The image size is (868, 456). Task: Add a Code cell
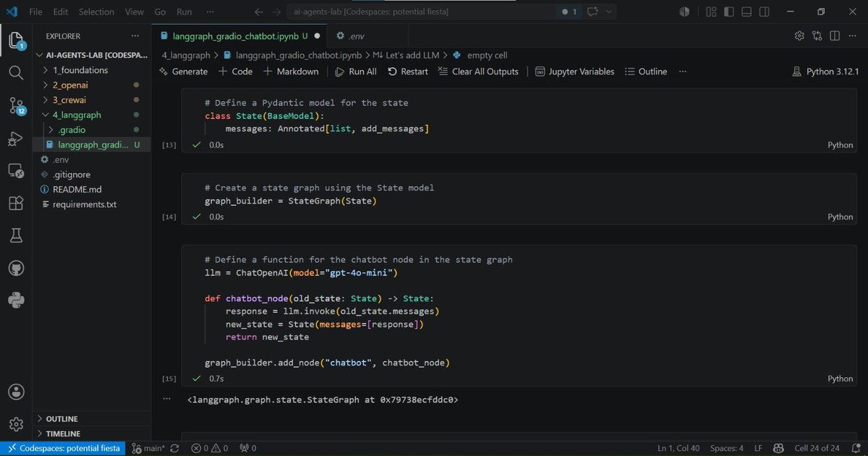point(236,72)
